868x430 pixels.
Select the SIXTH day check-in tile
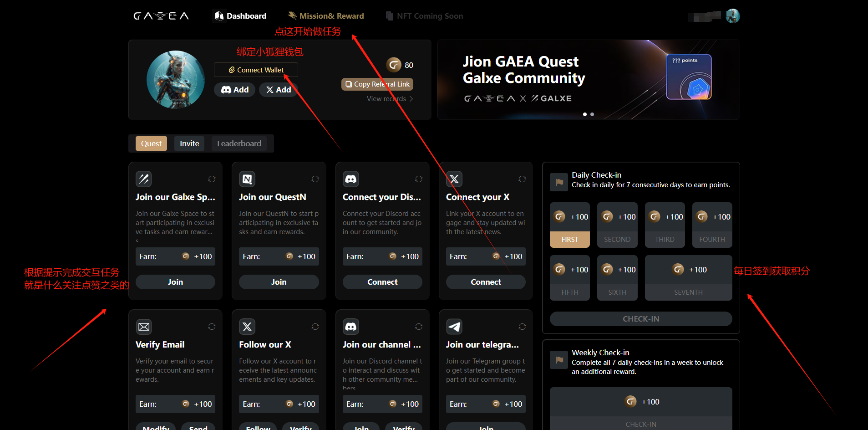(x=617, y=278)
